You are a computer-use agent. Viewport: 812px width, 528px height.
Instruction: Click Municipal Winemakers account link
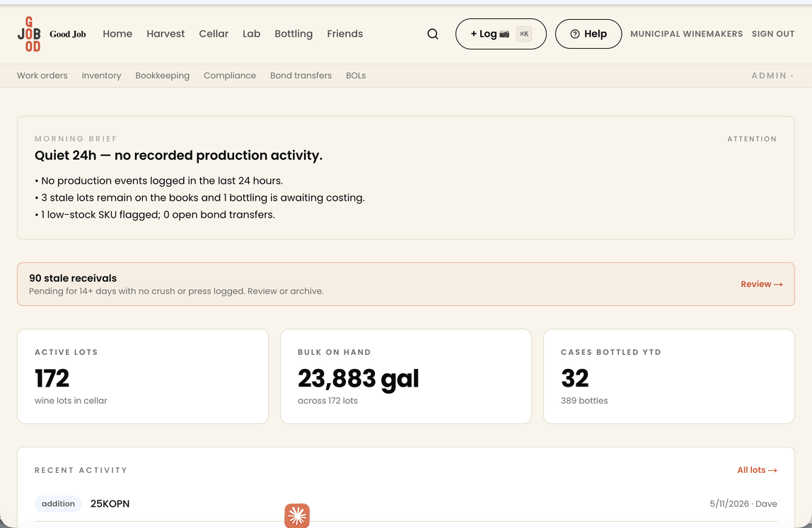(x=686, y=34)
